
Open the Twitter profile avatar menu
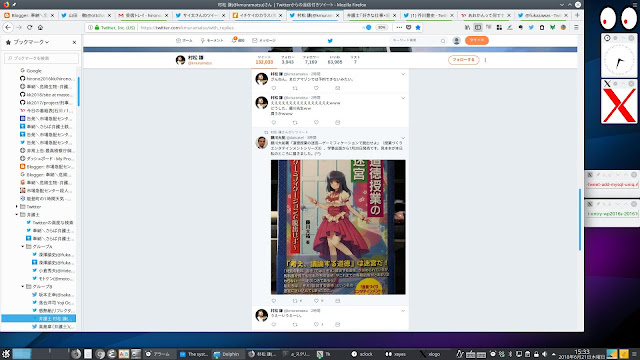click(x=456, y=40)
